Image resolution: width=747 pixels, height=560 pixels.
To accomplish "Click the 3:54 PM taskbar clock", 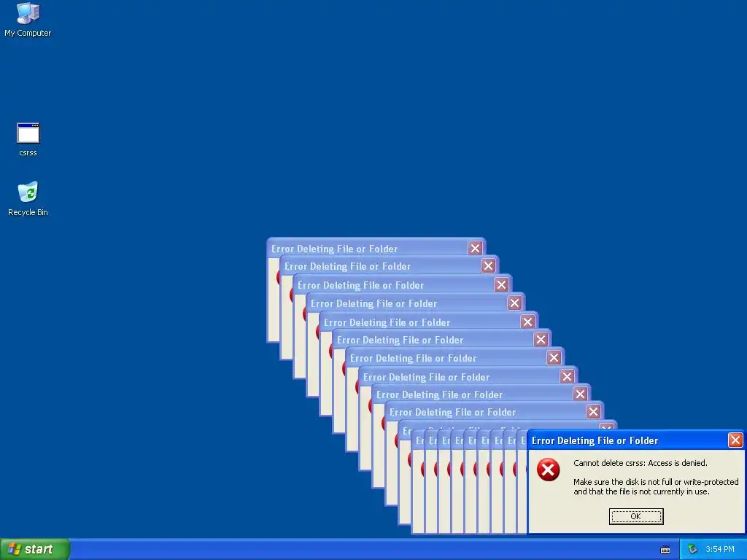I will point(720,550).
